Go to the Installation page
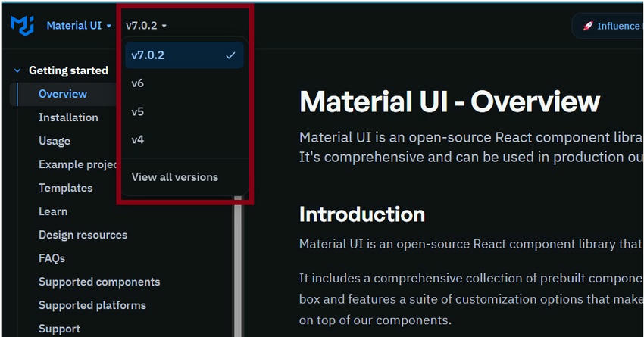 point(68,117)
